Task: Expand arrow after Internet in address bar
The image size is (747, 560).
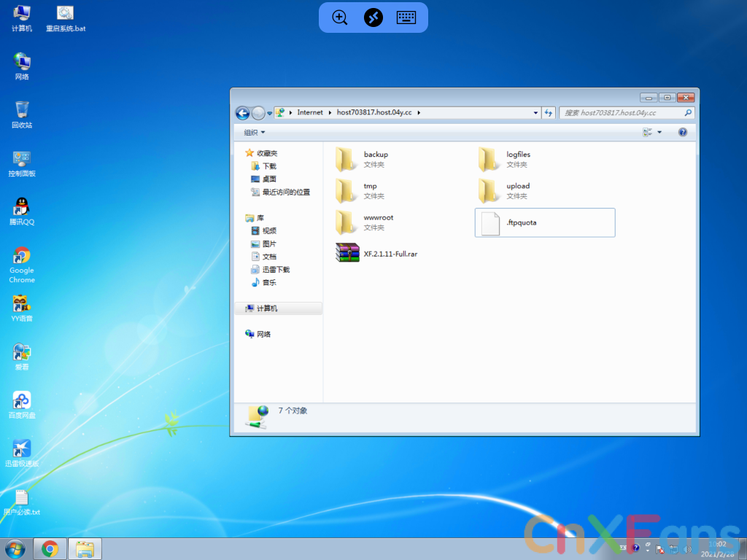Action: click(330, 113)
